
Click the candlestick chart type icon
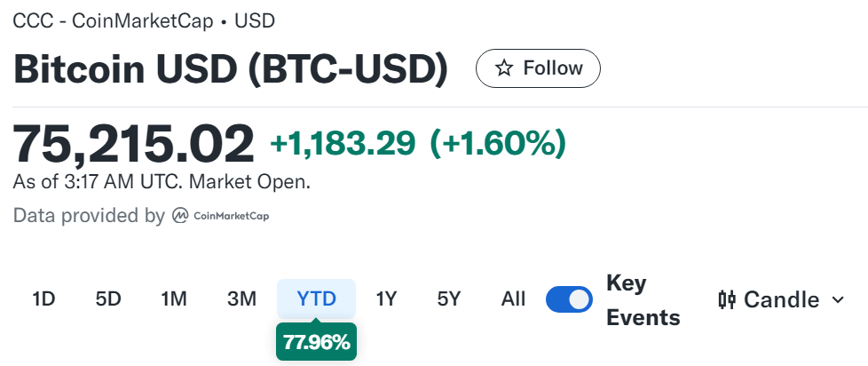coord(727,299)
